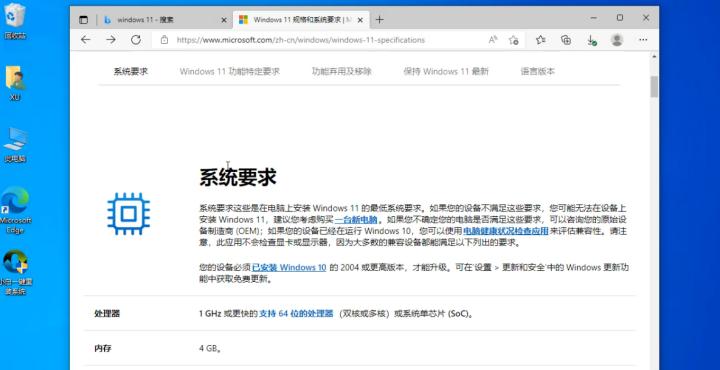Viewport: 720px width, 370px height.
Task: Open Edge Settings and more menu
Action: pyautogui.click(x=643, y=40)
